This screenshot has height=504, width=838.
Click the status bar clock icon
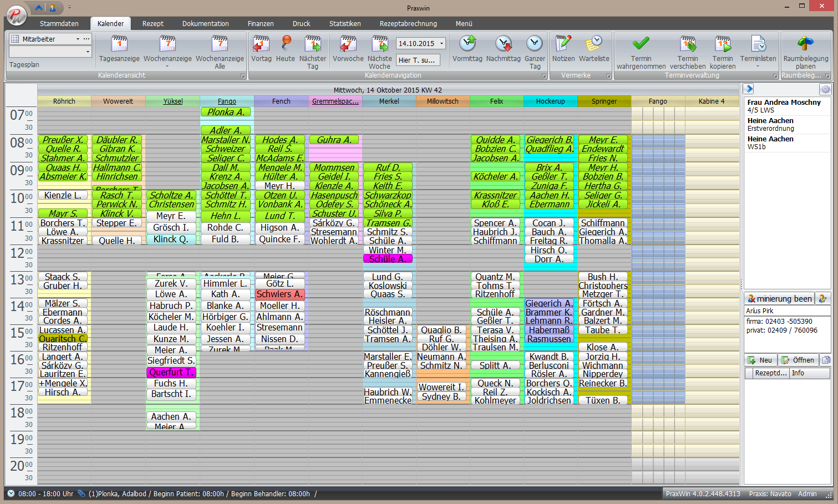pos(11,493)
